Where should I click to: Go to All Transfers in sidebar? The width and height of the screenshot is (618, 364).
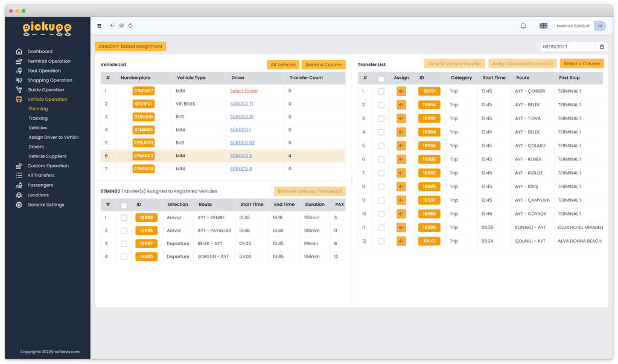[x=41, y=175]
